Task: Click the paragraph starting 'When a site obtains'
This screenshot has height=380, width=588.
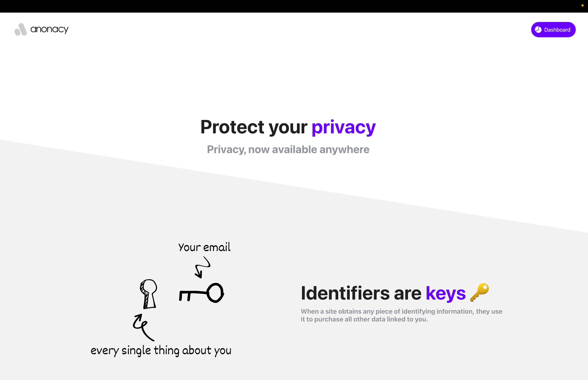Action: click(x=402, y=315)
